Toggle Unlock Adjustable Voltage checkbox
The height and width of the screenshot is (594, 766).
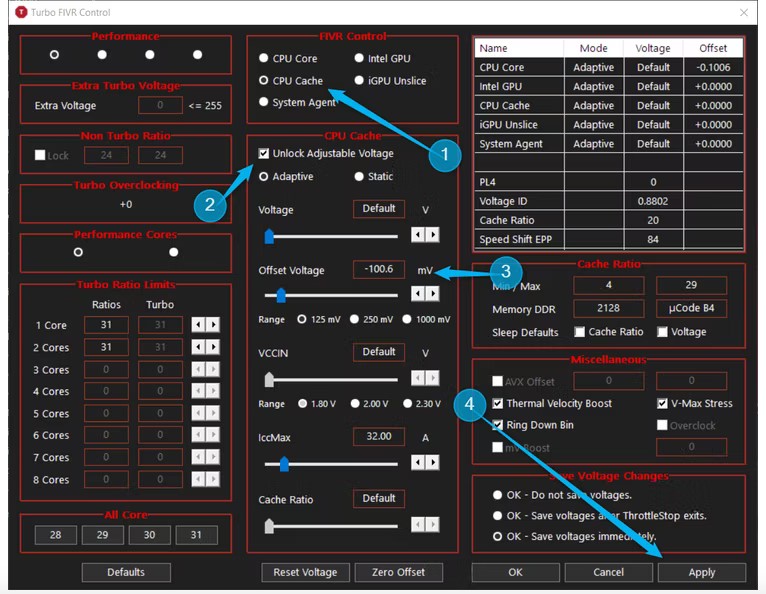tap(264, 153)
